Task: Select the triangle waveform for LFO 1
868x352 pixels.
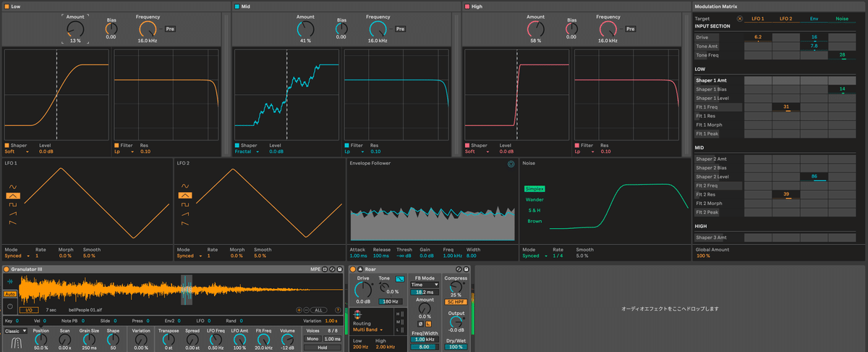Action: (x=13, y=196)
